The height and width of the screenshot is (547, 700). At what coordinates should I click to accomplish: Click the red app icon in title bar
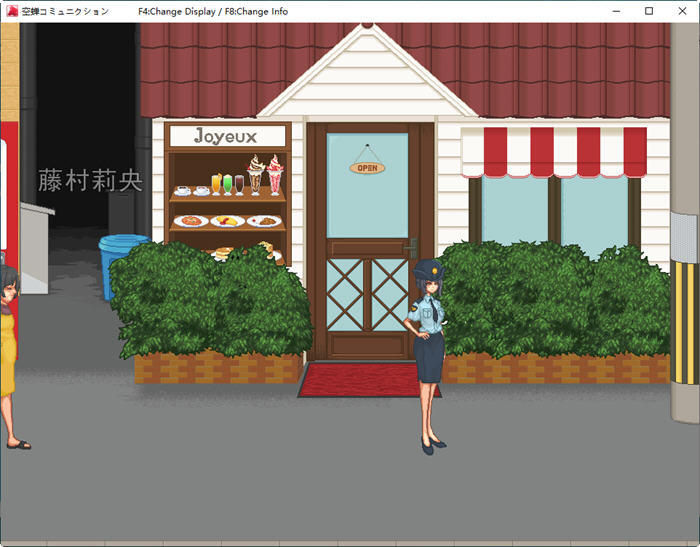[11, 11]
